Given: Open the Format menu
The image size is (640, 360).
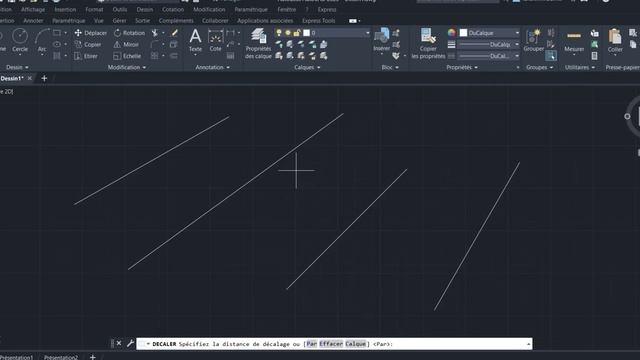Looking at the screenshot, I should point(94,9).
